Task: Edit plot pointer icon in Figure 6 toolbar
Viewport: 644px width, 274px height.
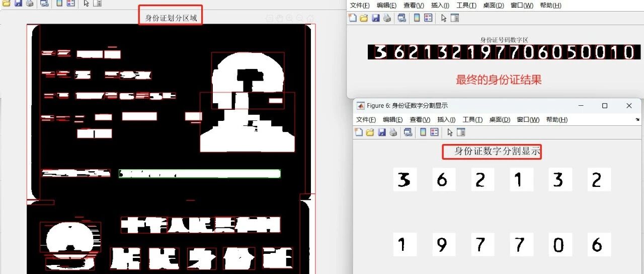Action: 449,132
